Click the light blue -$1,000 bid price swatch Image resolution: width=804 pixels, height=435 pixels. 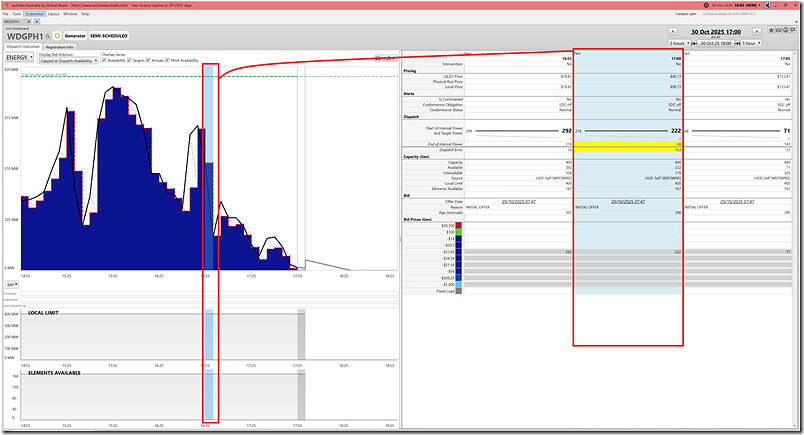point(458,284)
